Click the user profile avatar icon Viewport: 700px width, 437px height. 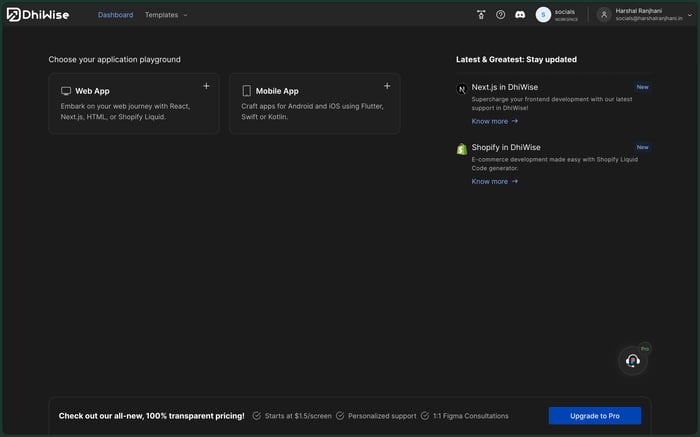point(604,15)
